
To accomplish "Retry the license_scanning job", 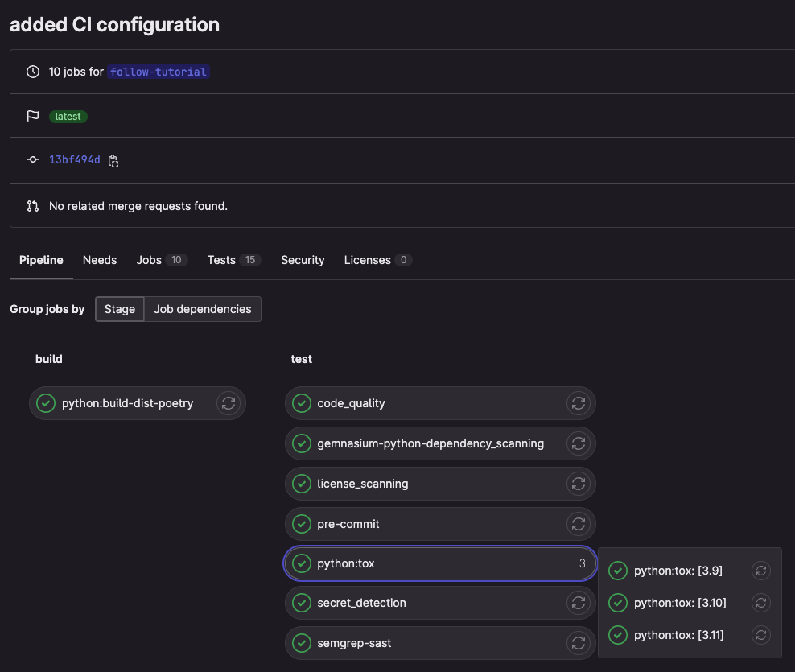I will (578, 484).
